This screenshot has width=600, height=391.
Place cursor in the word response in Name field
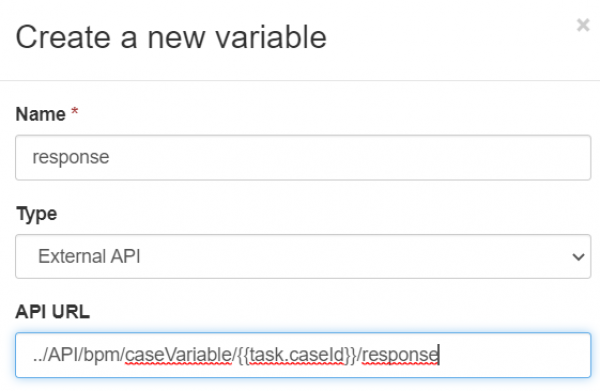[x=71, y=157]
